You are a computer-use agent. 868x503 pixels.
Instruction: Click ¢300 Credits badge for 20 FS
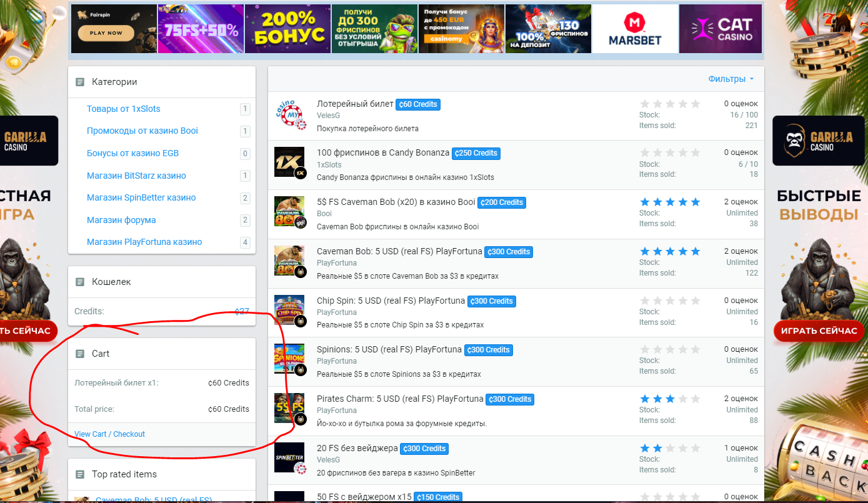pos(425,449)
